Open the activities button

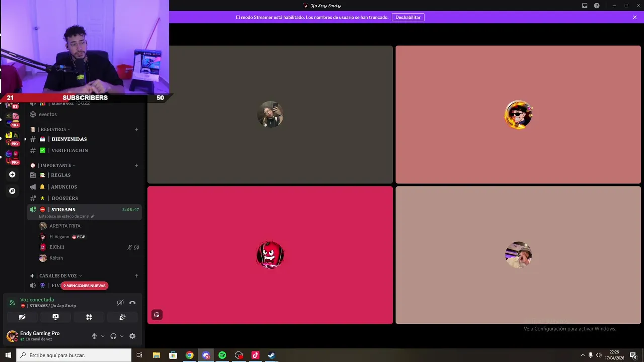point(89,317)
